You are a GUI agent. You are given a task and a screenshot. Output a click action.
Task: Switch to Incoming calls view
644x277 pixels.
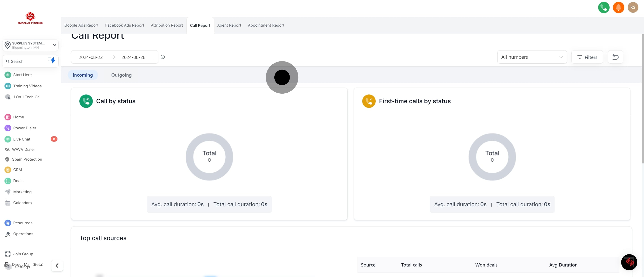[x=83, y=75]
